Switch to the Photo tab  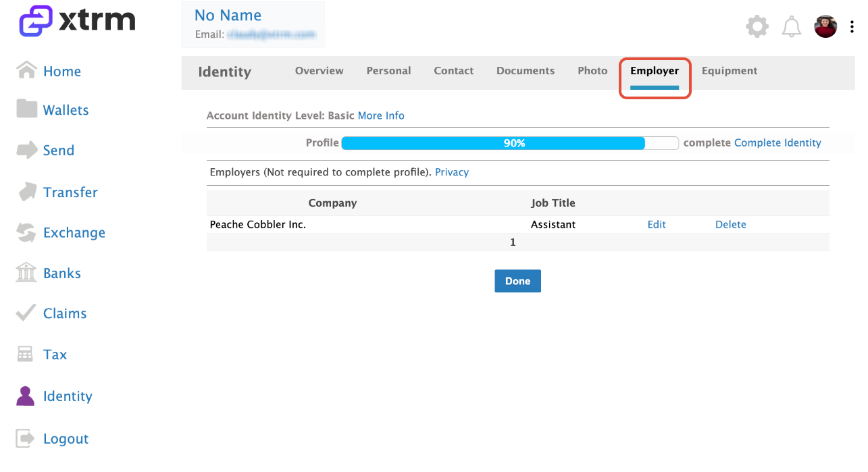593,71
